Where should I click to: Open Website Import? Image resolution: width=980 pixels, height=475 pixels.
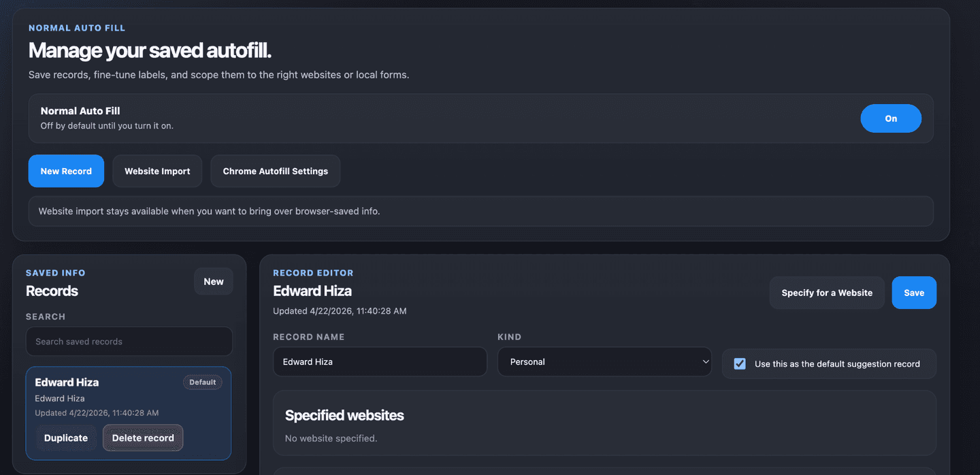click(x=157, y=171)
